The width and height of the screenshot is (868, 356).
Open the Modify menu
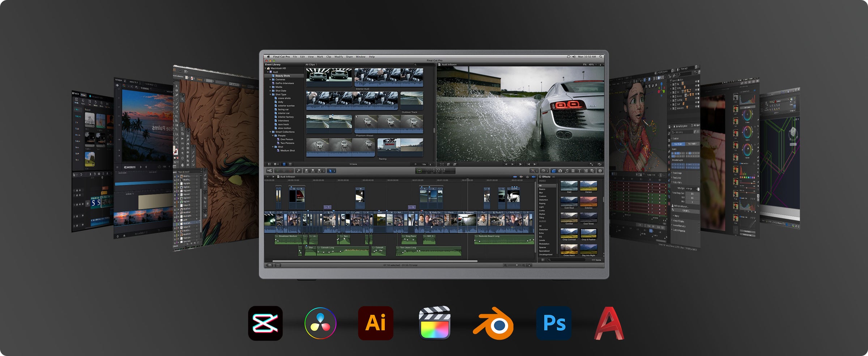[x=339, y=57]
